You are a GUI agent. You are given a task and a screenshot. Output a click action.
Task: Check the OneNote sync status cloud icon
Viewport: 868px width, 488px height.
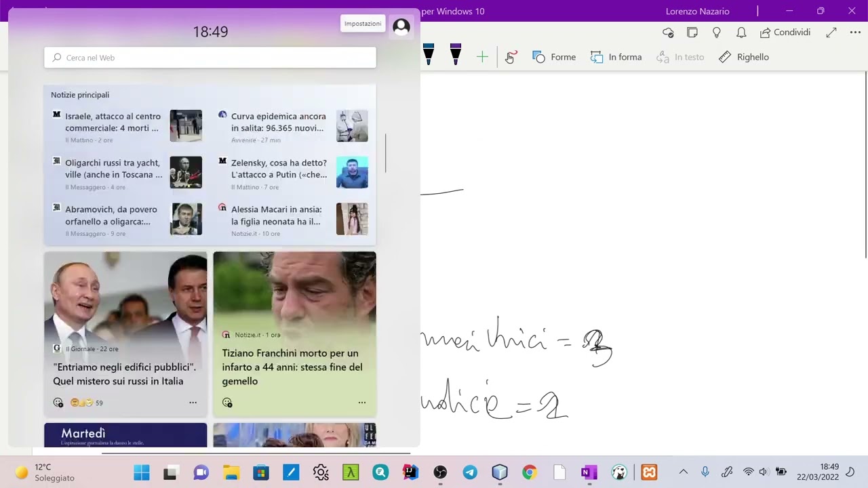(668, 33)
